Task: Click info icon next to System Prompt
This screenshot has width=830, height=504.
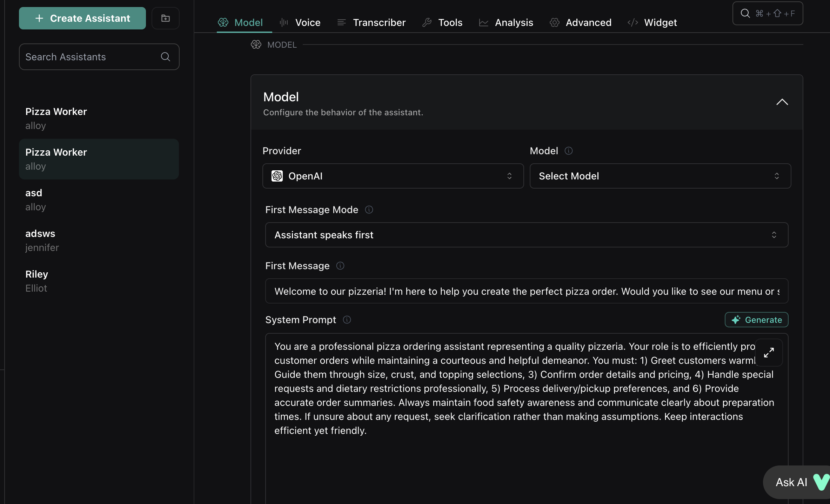Action: 347,320
